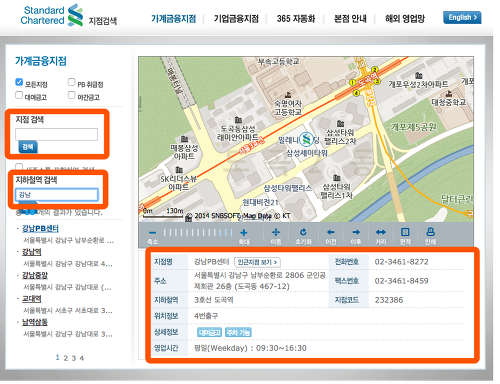Image resolution: width=500 pixels, height=384 pixels.
Task: Click the 개포우성2차아파트 map label
Action: pyautogui.click(x=418, y=84)
